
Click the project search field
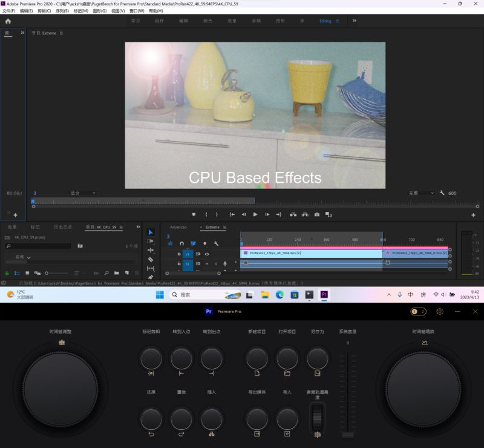click(39, 246)
